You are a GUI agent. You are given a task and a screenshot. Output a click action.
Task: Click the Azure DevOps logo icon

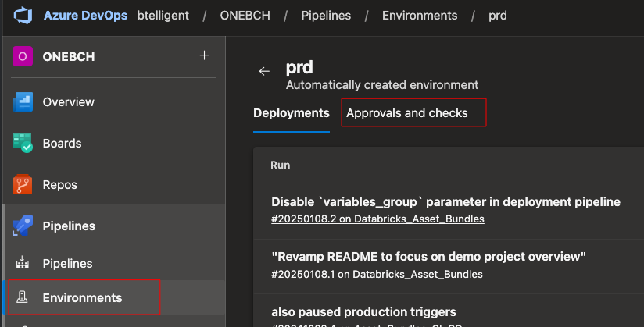21,16
